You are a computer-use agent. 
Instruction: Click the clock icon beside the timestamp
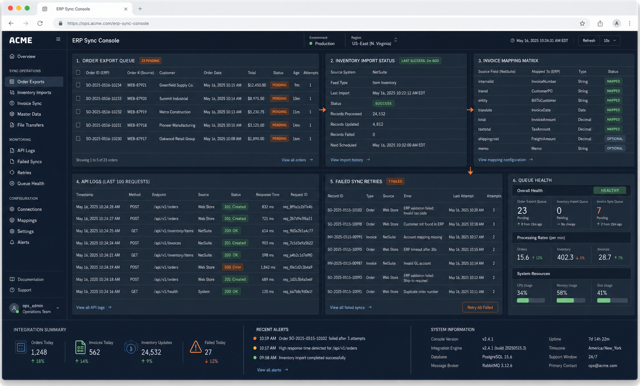(x=512, y=41)
